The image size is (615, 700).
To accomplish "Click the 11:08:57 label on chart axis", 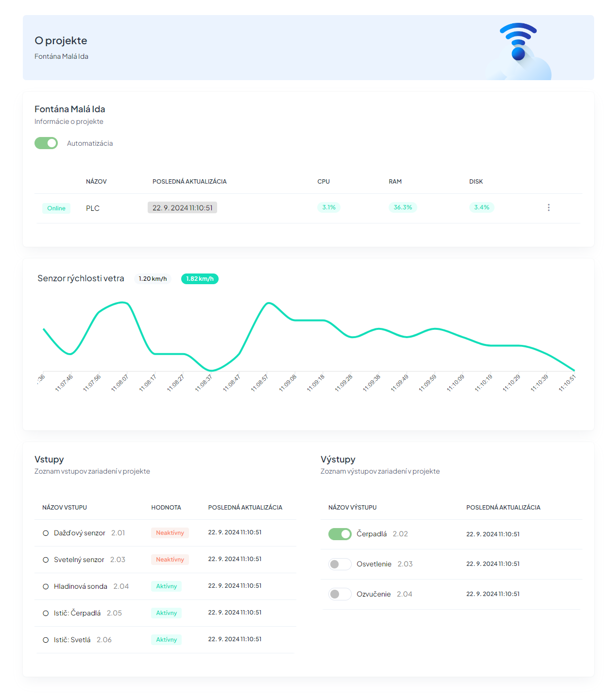I will [x=260, y=383].
